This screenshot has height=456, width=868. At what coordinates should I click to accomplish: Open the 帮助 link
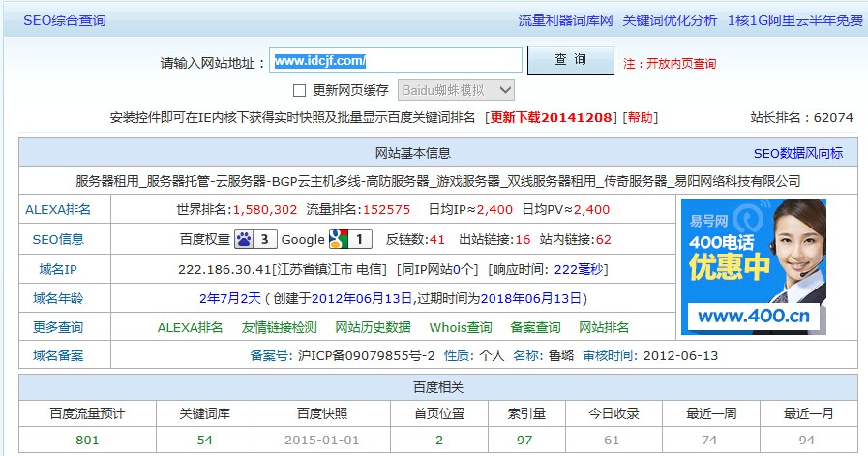click(640, 117)
